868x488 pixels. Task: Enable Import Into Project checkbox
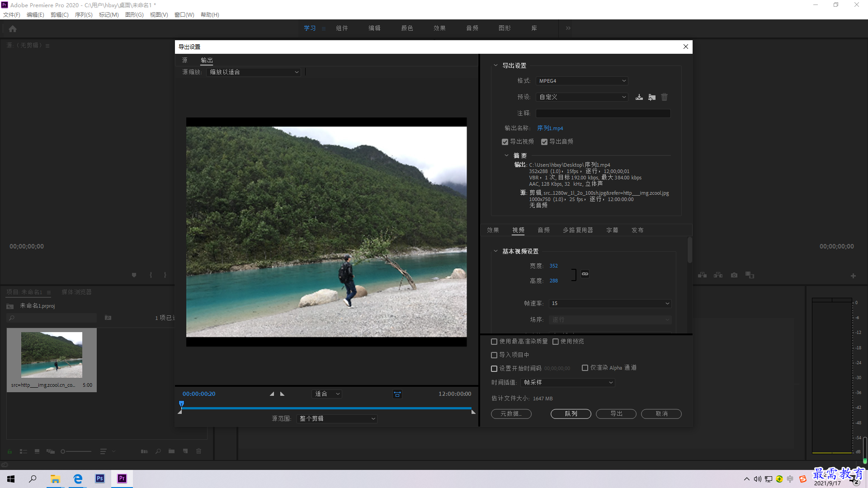point(494,355)
